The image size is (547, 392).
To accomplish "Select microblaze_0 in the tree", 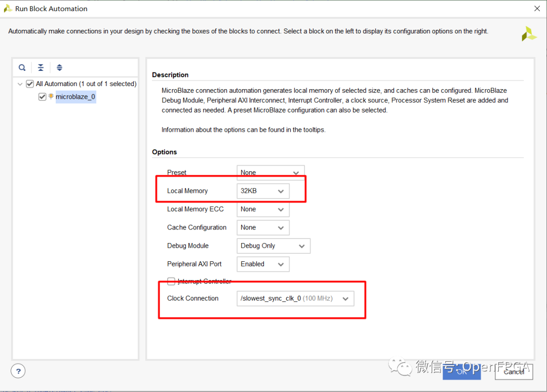I will point(75,97).
